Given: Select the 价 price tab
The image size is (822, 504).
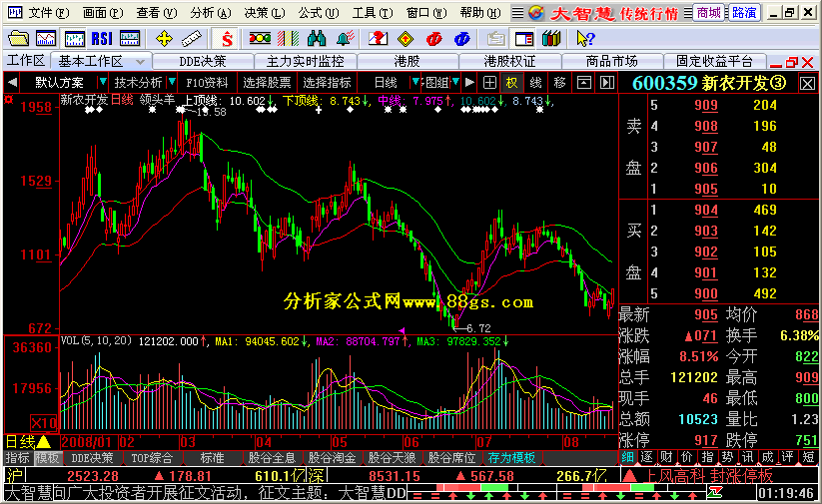Looking at the screenshot, I should (687, 457).
